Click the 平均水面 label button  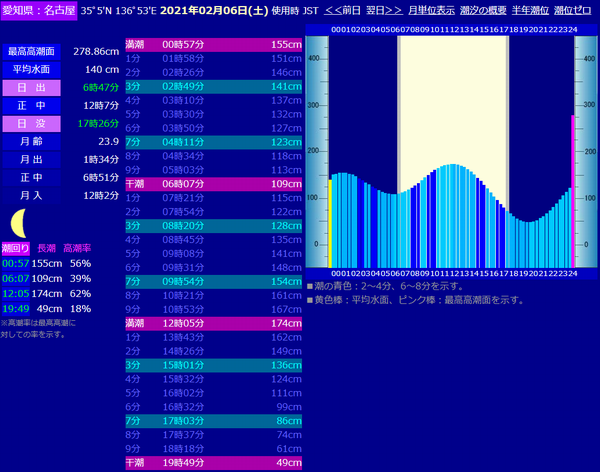click(31, 69)
